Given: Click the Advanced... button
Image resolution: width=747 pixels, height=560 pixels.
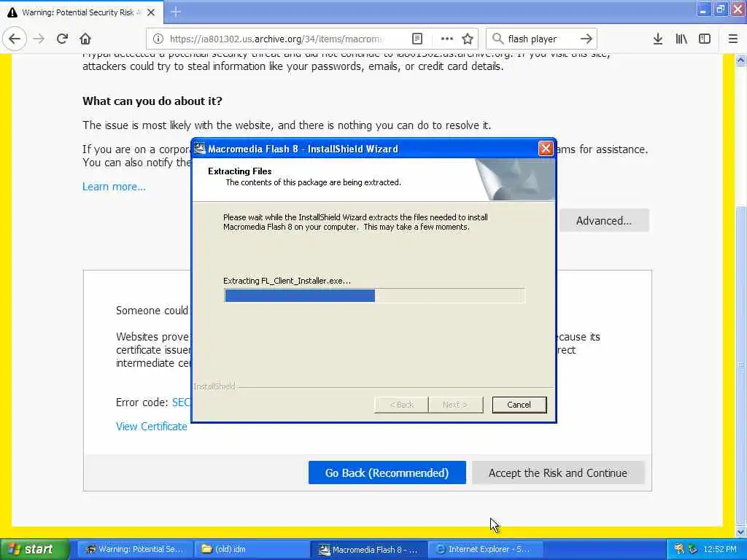Looking at the screenshot, I should [x=603, y=220].
